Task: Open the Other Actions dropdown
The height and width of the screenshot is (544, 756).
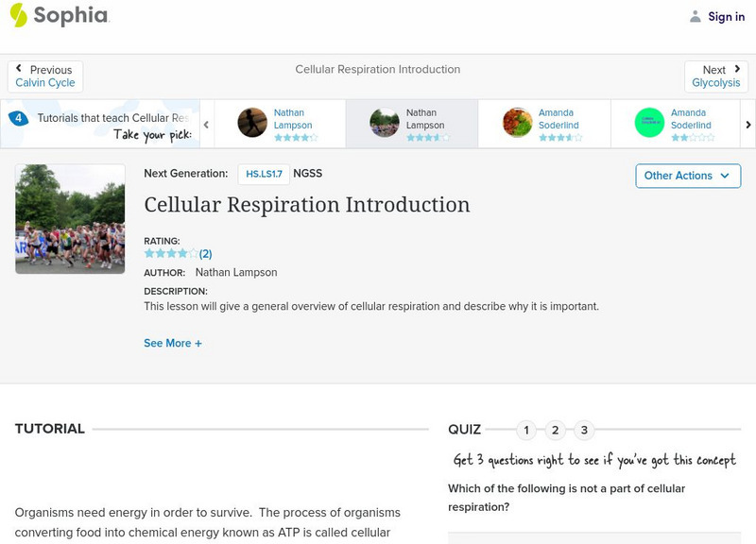Action: [x=687, y=176]
